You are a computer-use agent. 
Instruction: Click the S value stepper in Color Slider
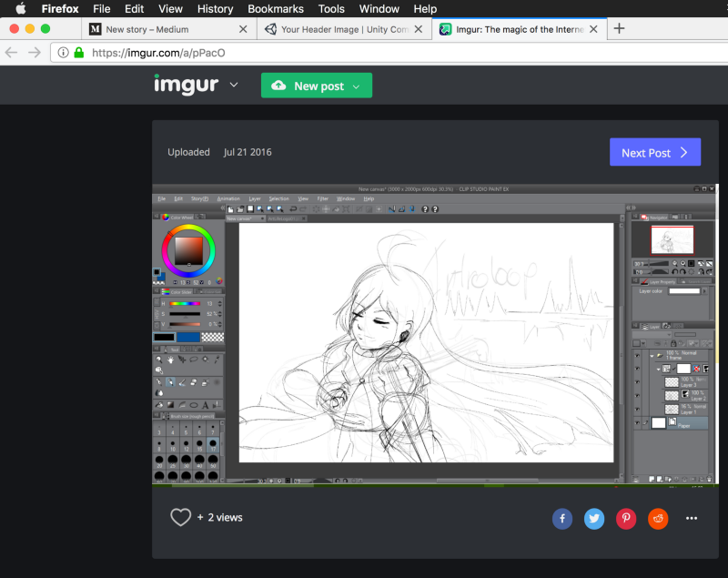(220, 314)
